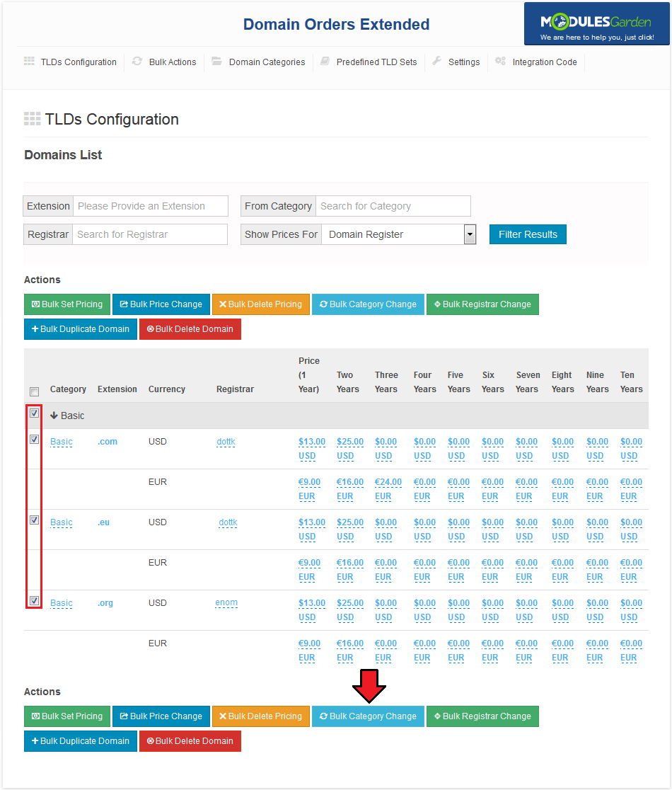Image resolution: width=672 pixels, height=790 pixels.
Task: Click top Bulk Registrar Change button
Action: click(x=482, y=304)
